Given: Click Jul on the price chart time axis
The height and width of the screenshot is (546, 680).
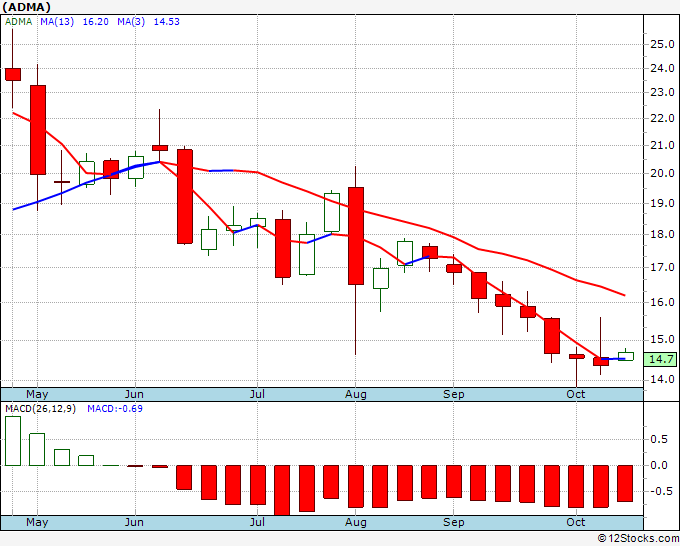Looking at the screenshot, I should [257, 394].
